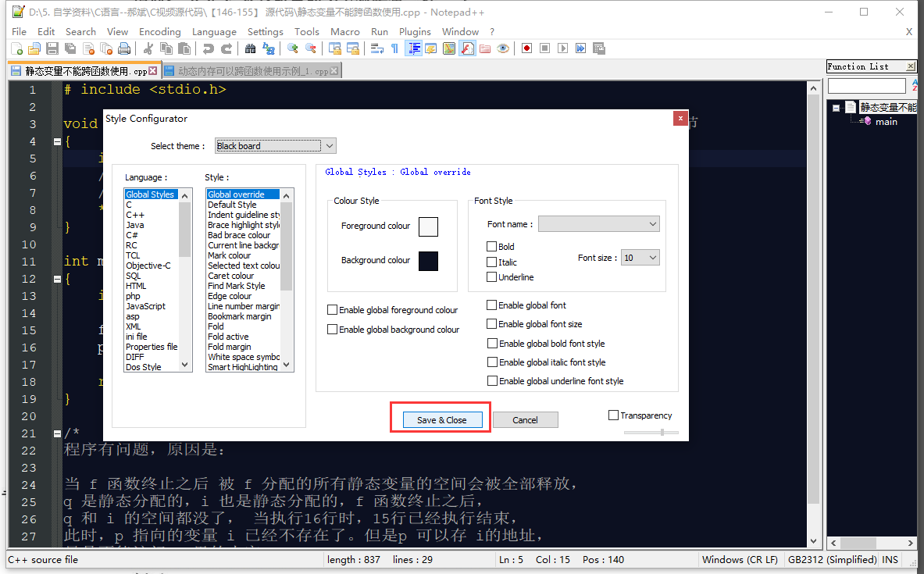The width and height of the screenshot is (924, 574).
Task: Switch to 动态内存可以跨函数使用示例_1.cpp tab
Action: pos(252,71)
